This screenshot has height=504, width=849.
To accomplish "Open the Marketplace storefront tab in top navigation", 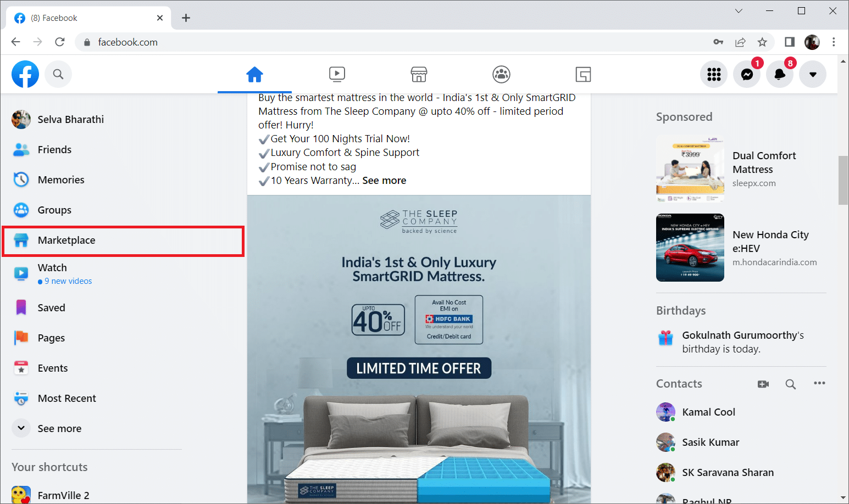I will (419, 74).
